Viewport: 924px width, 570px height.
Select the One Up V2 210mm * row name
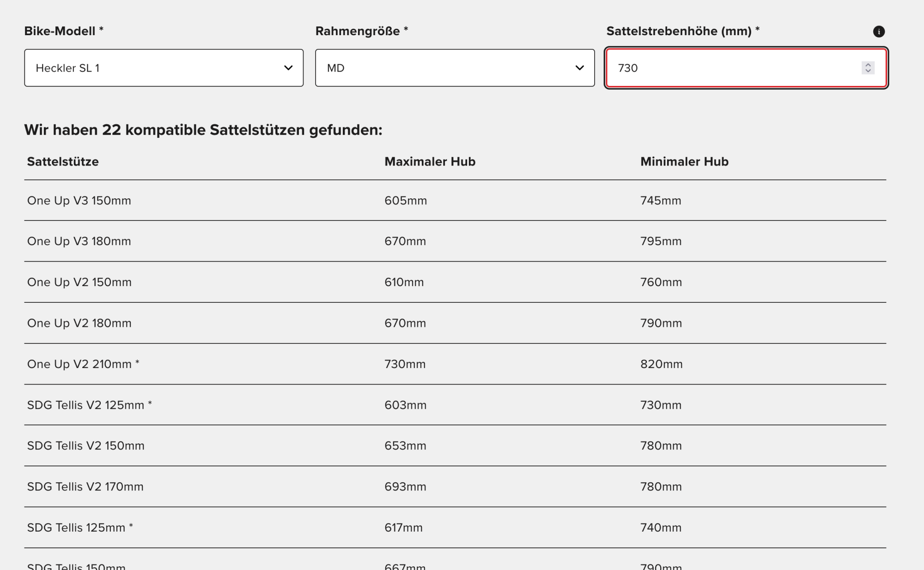click(x=83, y=364)
